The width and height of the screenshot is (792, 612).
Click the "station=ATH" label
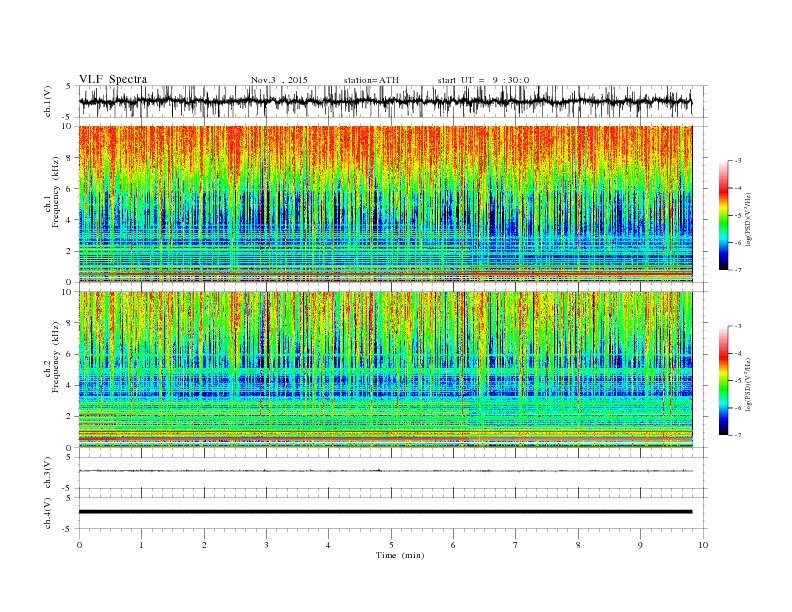(x=371, y=80)
